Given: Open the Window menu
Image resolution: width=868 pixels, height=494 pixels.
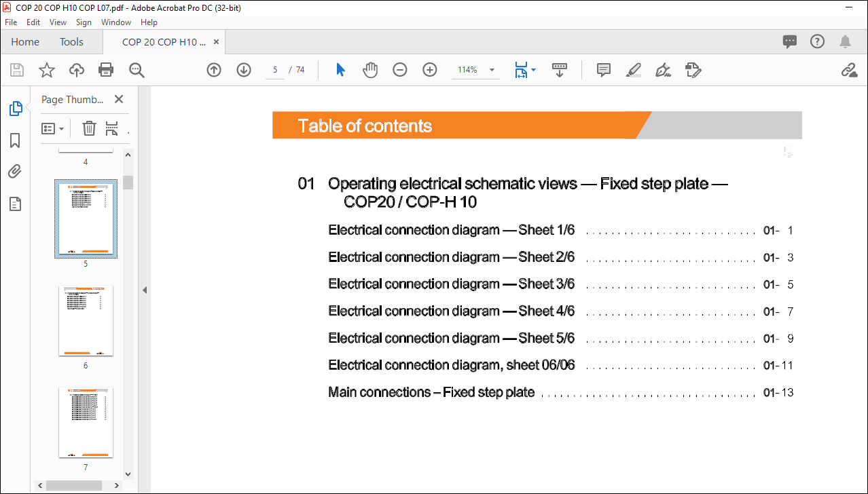Looking at the screenshot, I should [116, 22].
